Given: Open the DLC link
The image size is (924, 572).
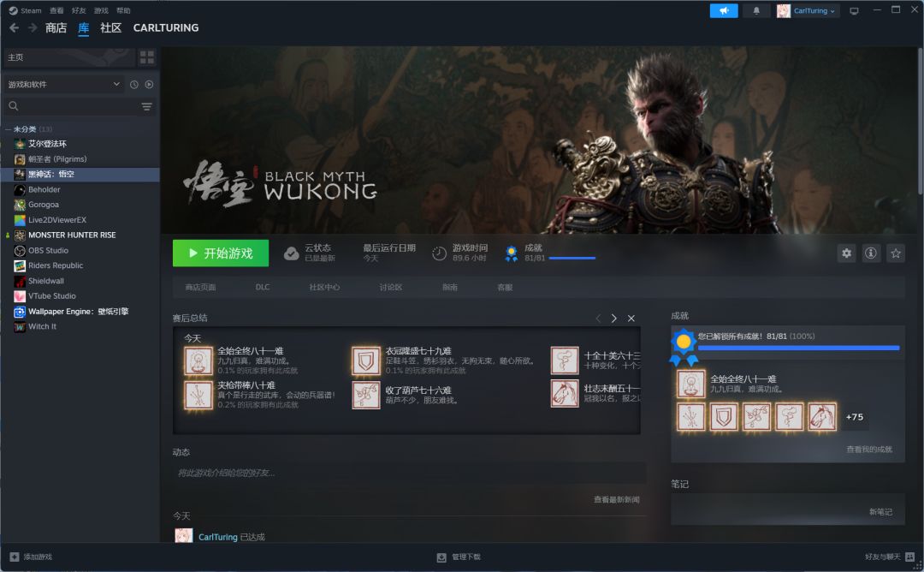Looking at the screenshot, I should (x=263, y=287).
